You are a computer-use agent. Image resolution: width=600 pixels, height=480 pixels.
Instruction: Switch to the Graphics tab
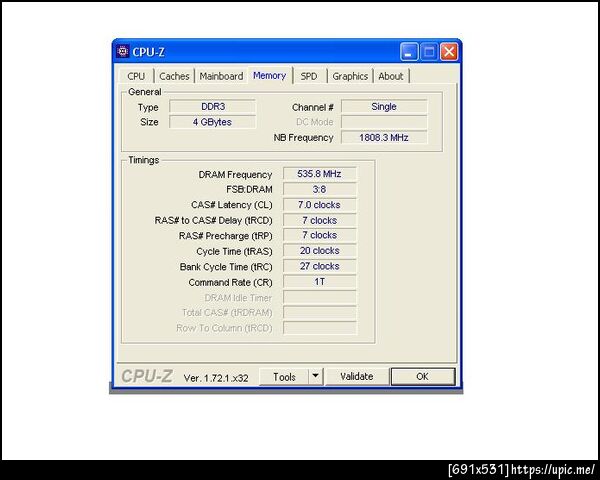(x=350, y=76)
